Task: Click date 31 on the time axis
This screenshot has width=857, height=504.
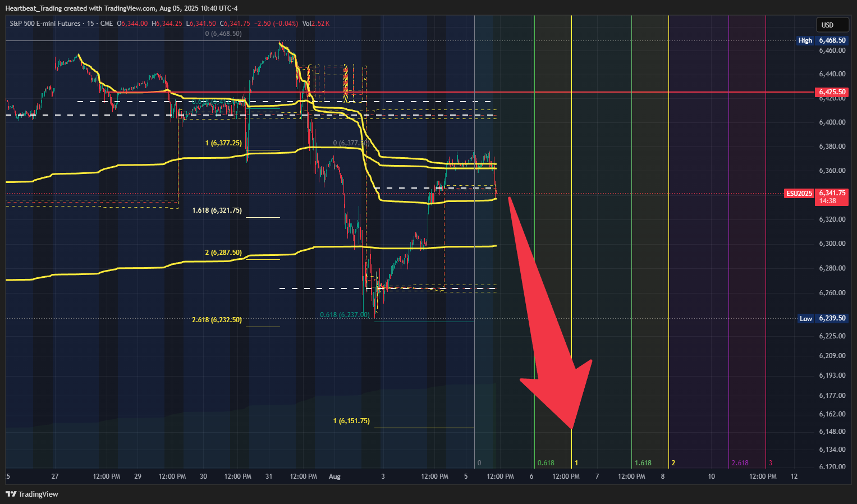Action: pyautogui.click(x=269, y=476)
